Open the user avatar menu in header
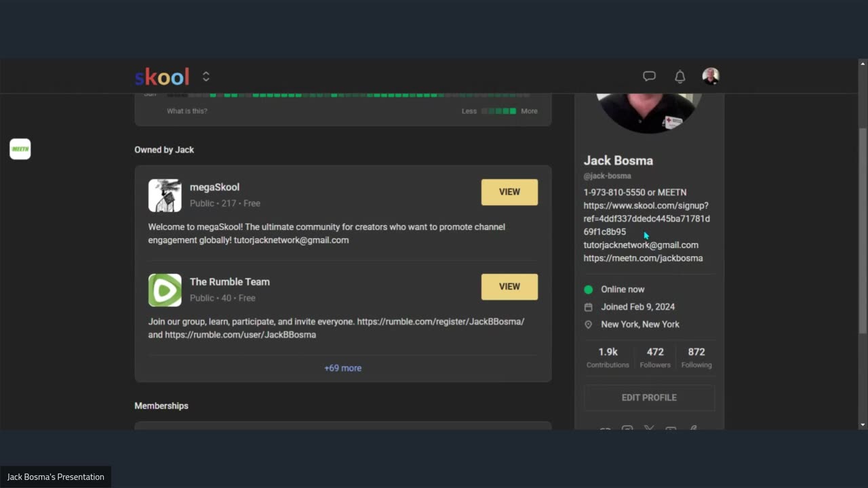The height and width of the screenshot is (488, 868). click(x=711, y=77)
